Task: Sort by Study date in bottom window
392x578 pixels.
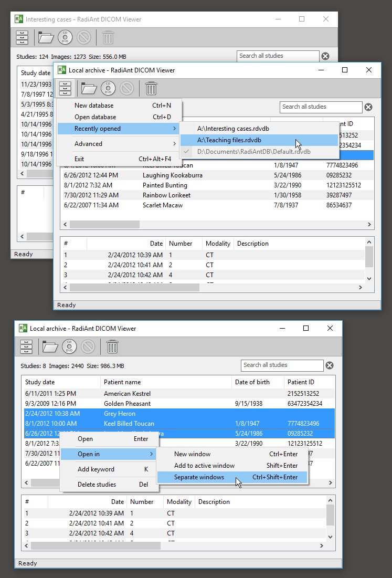Action: click(x=61, y=382)
